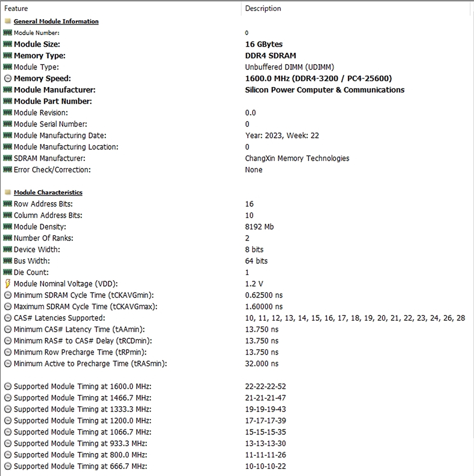Click the clock icon beside Maximum SDRAM Cycle Time
This screenshot has width=474, height=476.
pos(8,307)
